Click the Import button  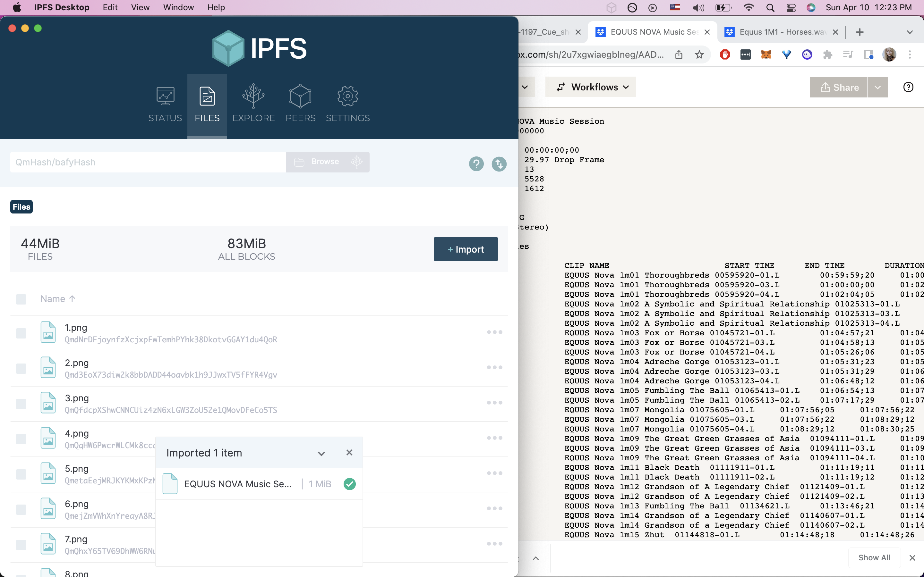(466, 249)
